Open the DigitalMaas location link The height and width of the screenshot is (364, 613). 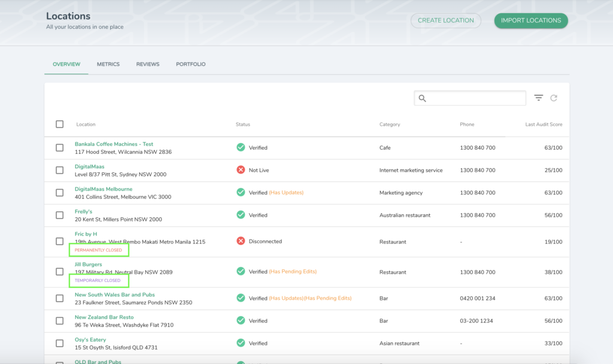(90, 166)
